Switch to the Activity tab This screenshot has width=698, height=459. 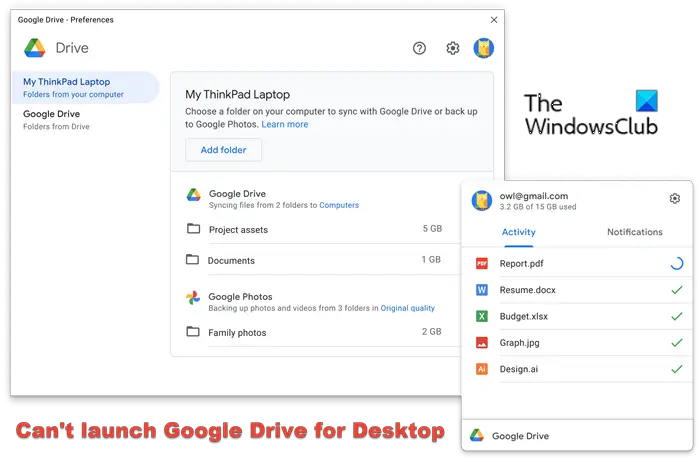coord(518,232)
